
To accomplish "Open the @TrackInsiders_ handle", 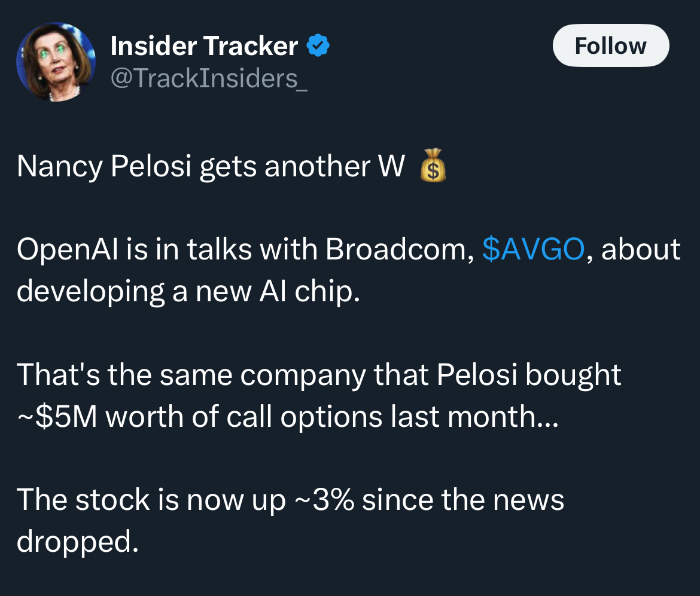I will point(209,78).
